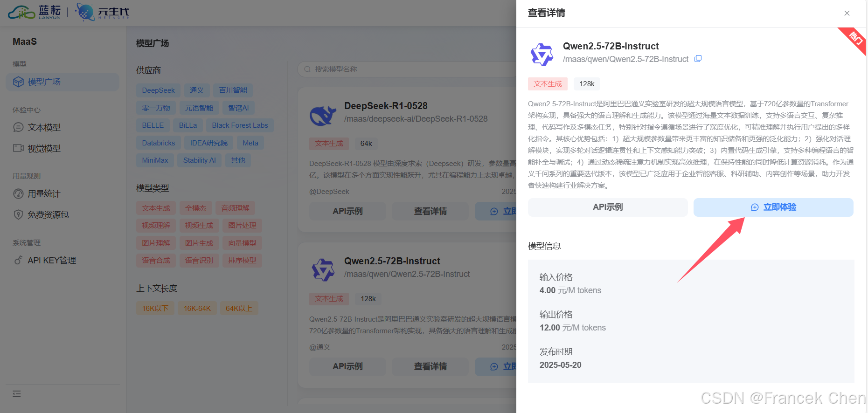This screenshot has height=413, width=868.
Task: Select the 其他 supplier tag
Action: pos(238,160)
